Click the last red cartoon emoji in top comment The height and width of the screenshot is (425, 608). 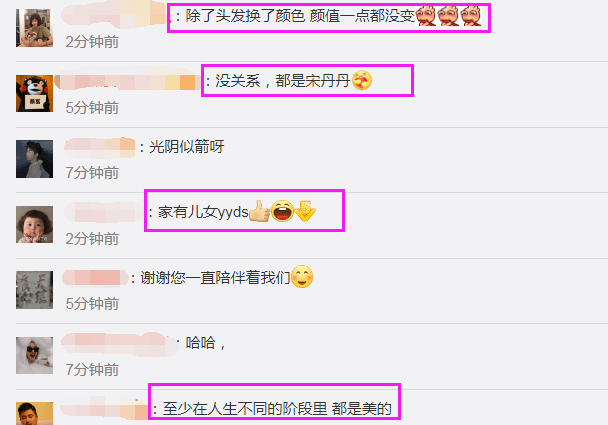[471, 16]
